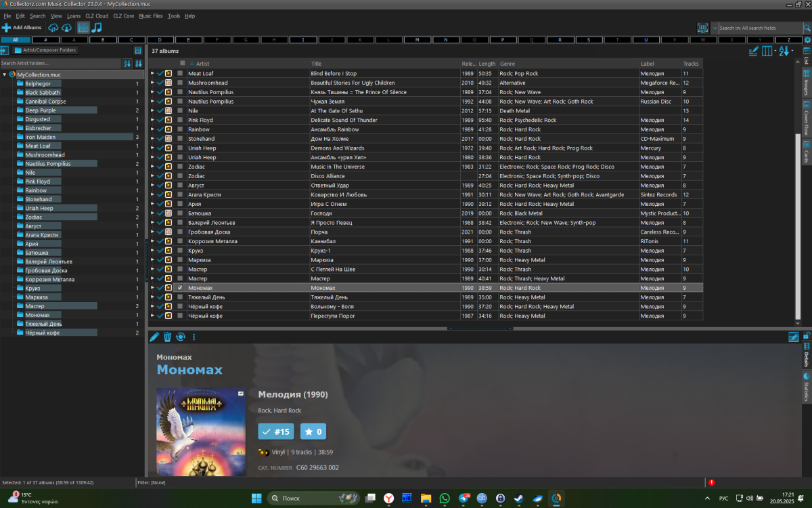Switch to the Cards view tab
This screenshot has width=812, height=508.
(x=807, y=152)
